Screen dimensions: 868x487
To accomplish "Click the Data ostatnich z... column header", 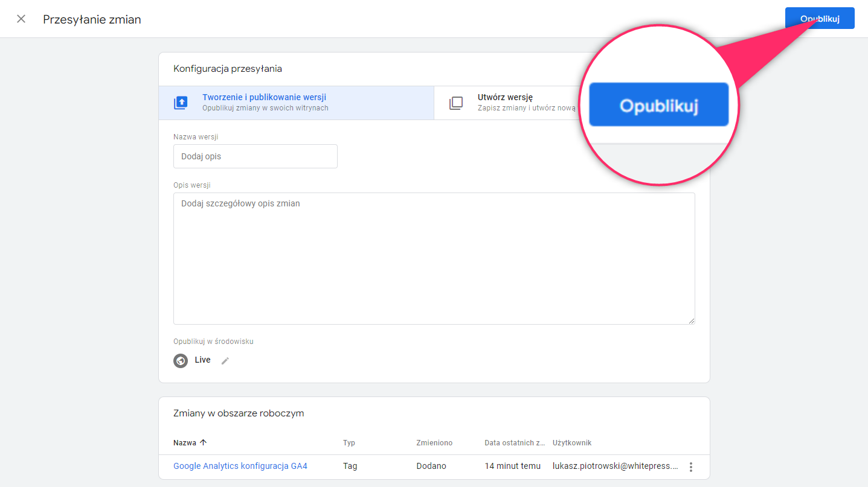I will coord(515,442).
